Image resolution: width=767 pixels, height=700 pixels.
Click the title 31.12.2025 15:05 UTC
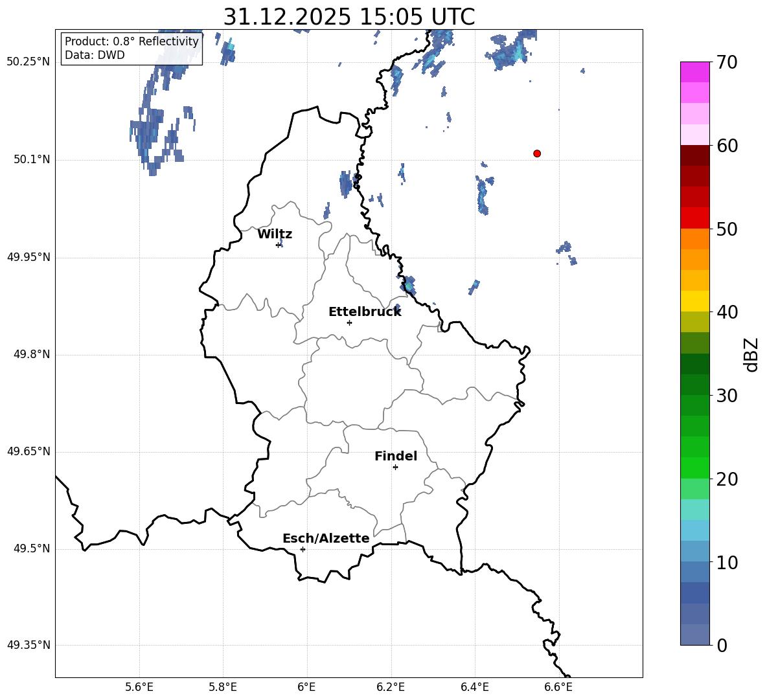point(349,17)
